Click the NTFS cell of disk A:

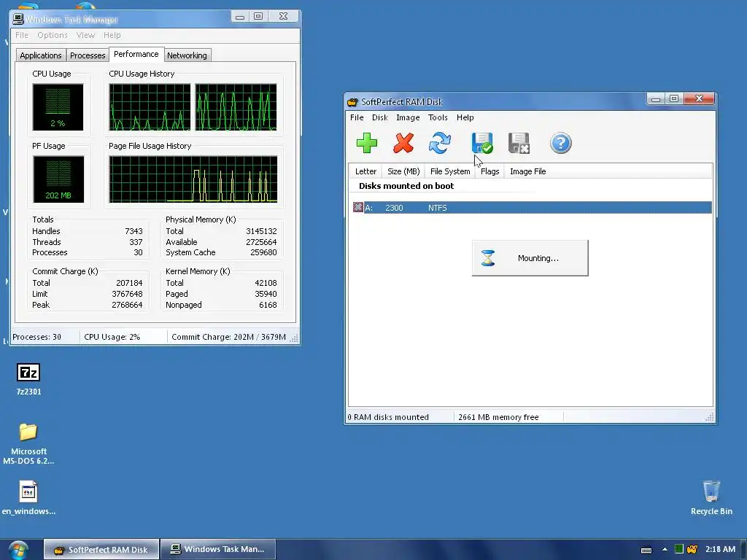(438, 208)
